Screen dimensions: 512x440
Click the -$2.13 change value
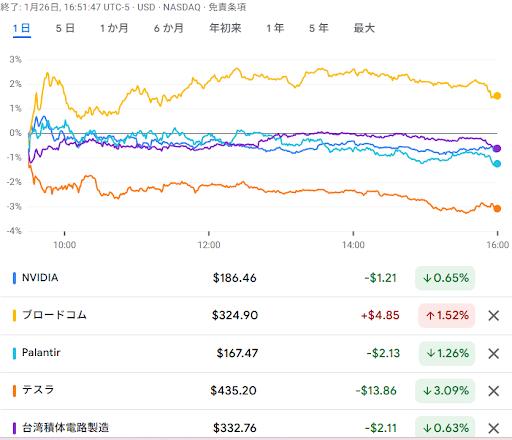[383, 353]
